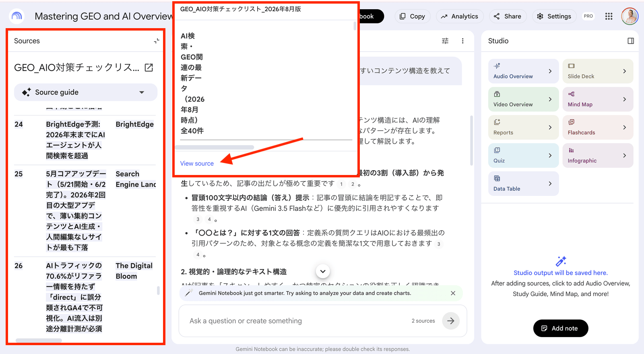Create an Infographic
644x354 pixels.
pyautogui.click(x=598, y=156)
